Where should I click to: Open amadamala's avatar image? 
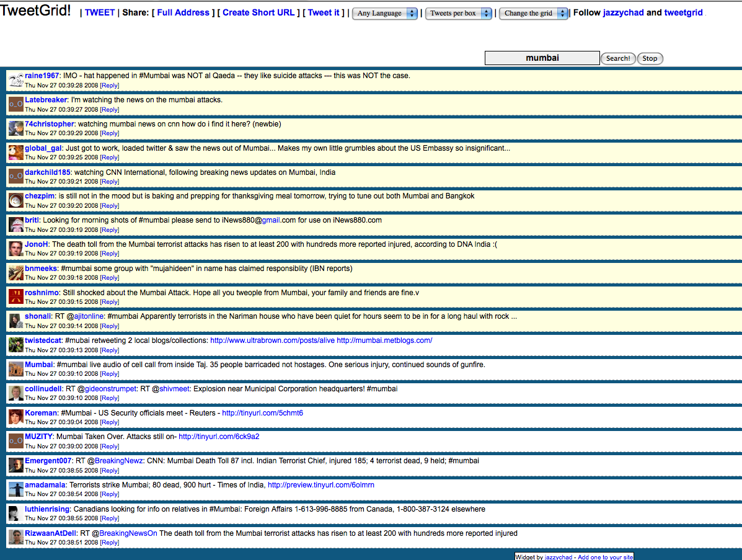(16, 489)
